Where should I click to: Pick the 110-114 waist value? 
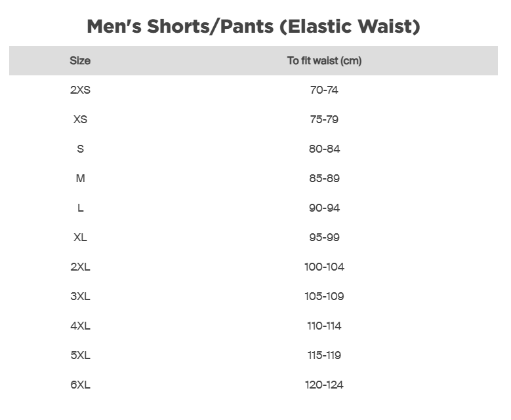[x=324, y=326]
